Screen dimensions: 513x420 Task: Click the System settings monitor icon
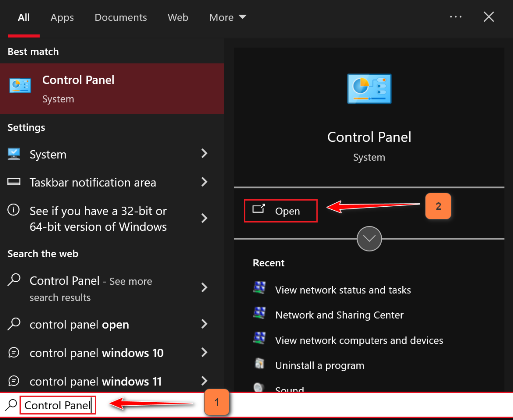pos(14,154)
